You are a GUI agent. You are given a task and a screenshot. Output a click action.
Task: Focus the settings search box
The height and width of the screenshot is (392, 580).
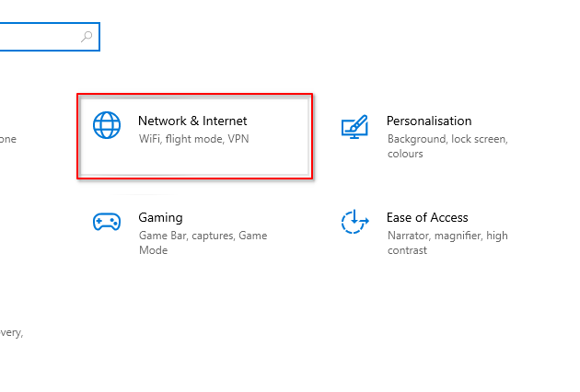tap(41, 37)
